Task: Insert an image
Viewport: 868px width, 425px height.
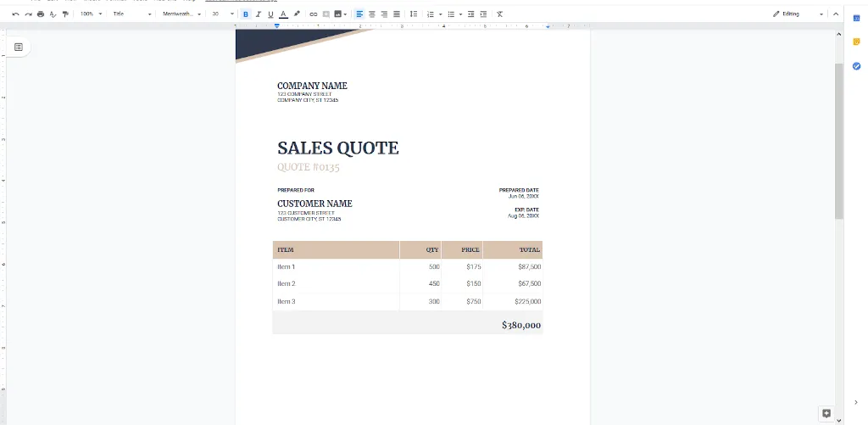Action: 337,14
